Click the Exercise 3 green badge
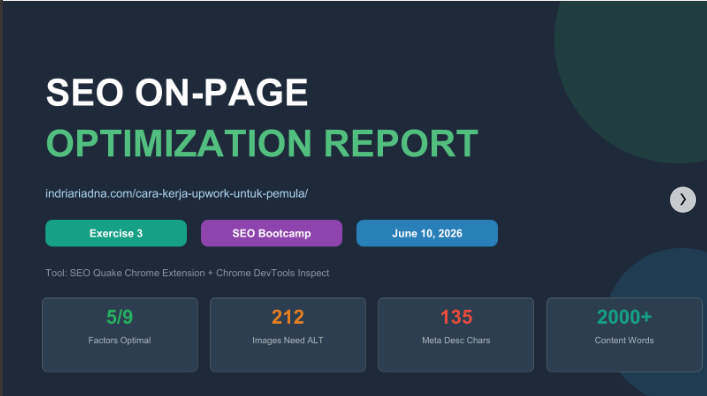This screenshot has width=707, height=396. click(x=116, y=233)
